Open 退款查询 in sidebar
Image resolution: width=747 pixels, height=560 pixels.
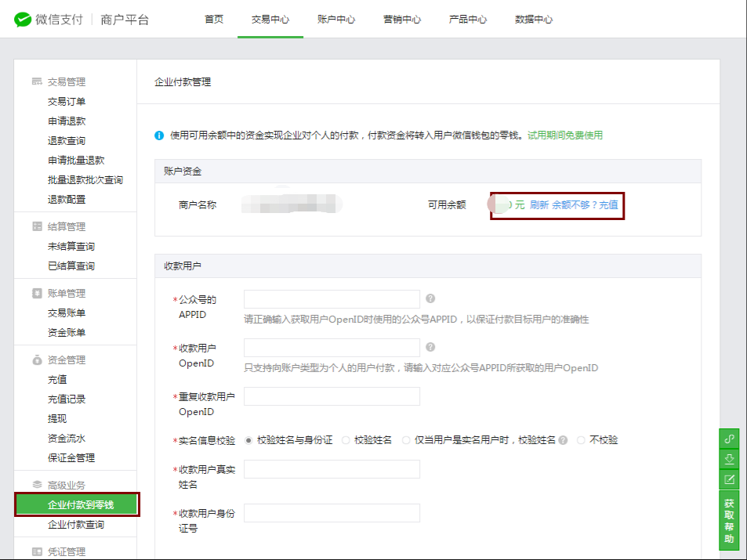click(x=66, y=140)
